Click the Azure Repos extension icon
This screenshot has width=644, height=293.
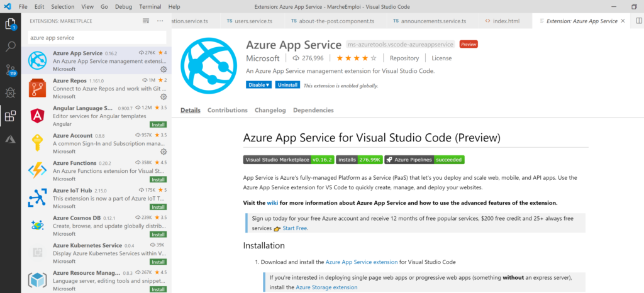37,88
